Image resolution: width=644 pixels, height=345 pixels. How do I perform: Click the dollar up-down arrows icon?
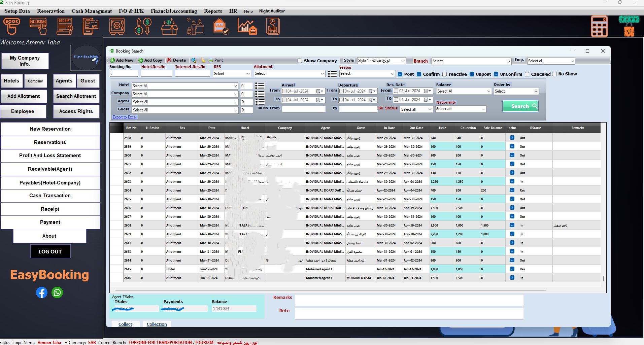pos(143,26)
